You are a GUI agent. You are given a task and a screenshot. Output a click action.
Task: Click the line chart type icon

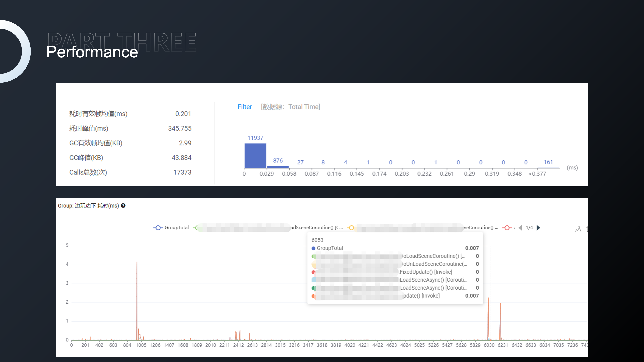click(x=578, y=229)
